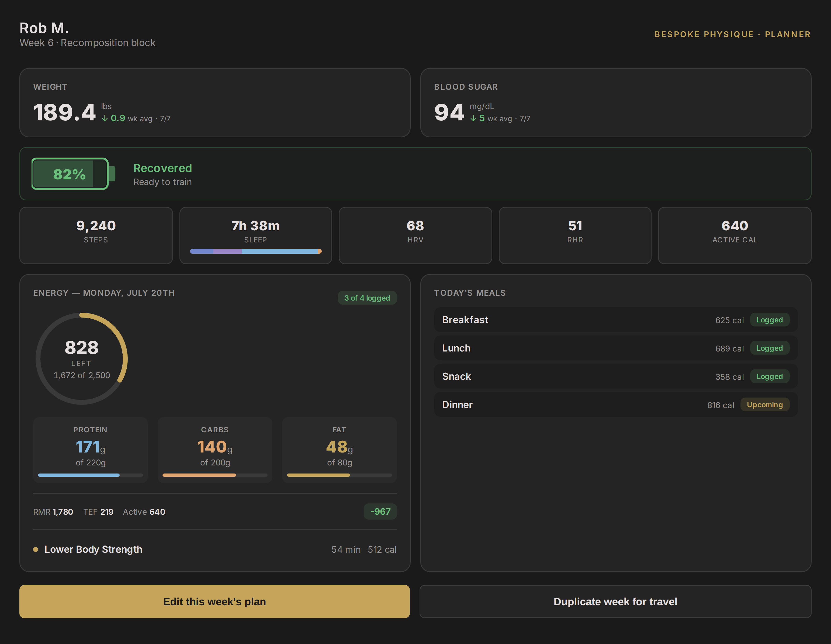
Task: Click the sleep stages bar under 7h 38m
Action: pyautogui.click(x=256, y=252)
